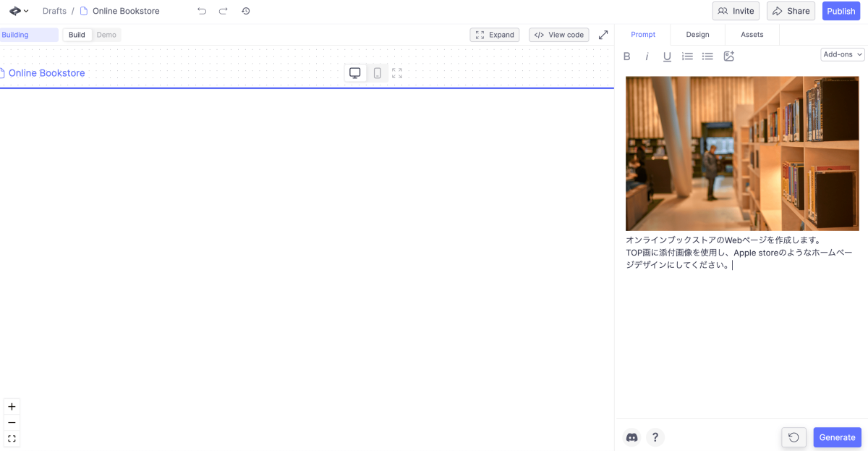Open the Add-ons dropdown

click(843, 54)
